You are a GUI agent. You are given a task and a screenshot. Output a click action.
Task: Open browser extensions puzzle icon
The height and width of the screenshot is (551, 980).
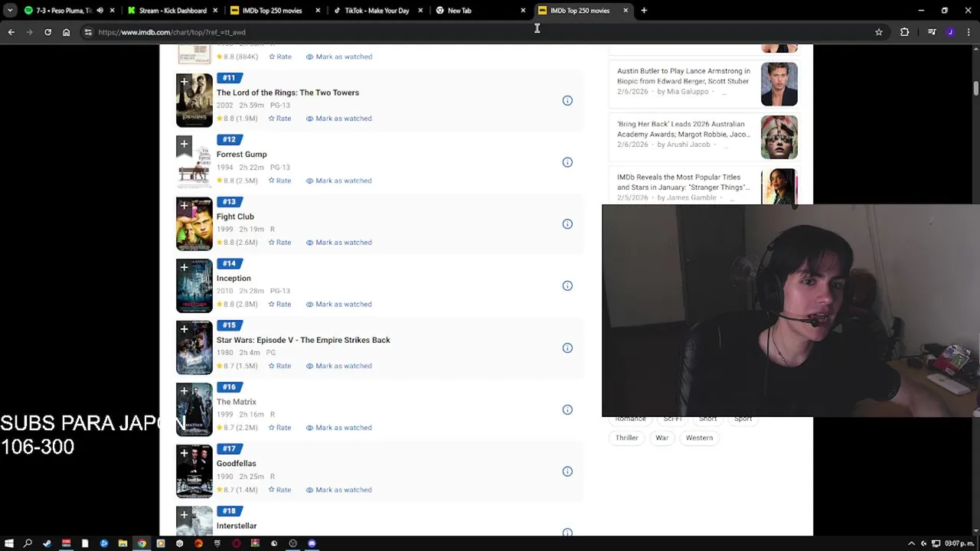(905, 32)
